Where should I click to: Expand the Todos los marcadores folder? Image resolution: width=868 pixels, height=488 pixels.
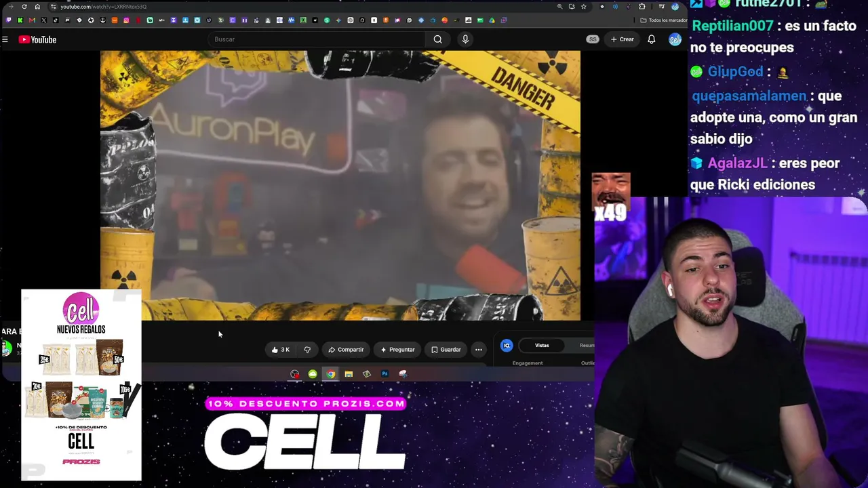(663, 20)
